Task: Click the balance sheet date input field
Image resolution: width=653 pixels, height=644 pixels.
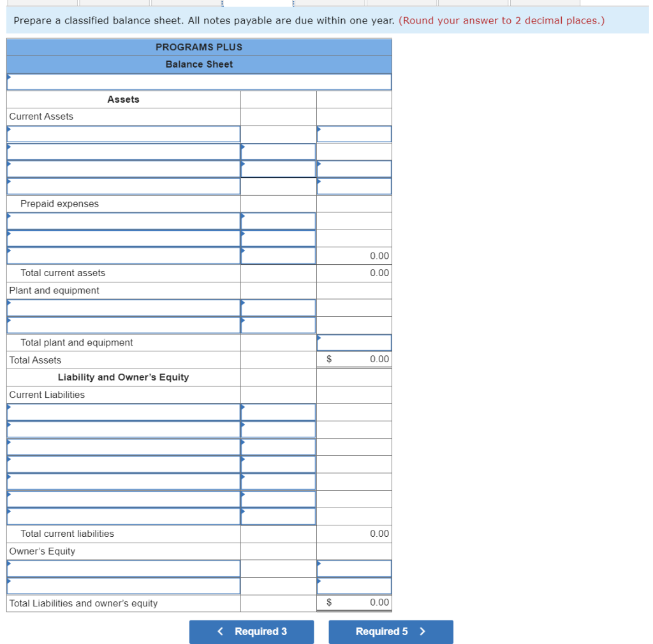Action: point(199,82)
